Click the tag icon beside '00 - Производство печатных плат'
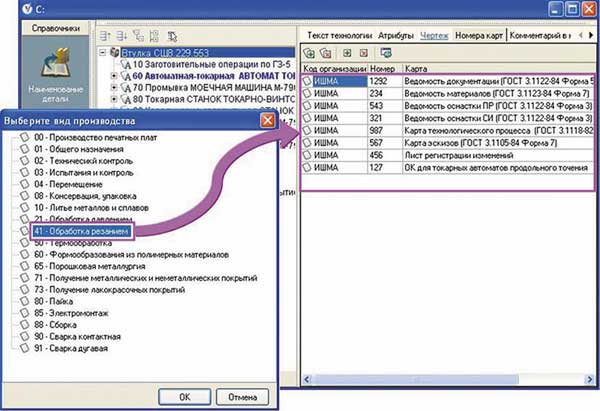The image size is (600, 411). (25, 137)
